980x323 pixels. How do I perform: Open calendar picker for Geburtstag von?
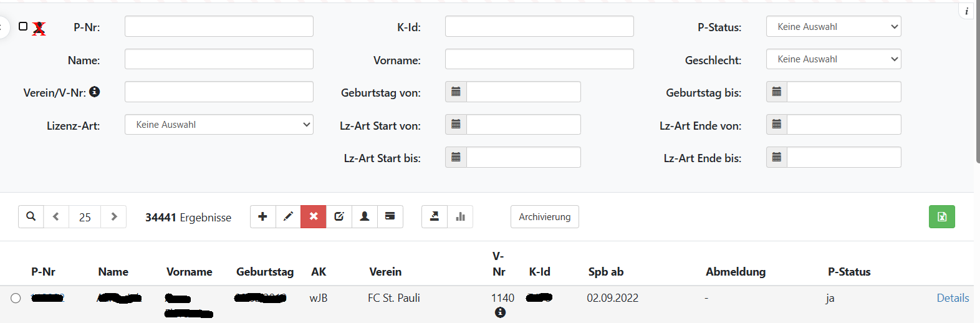coord(456,92)
